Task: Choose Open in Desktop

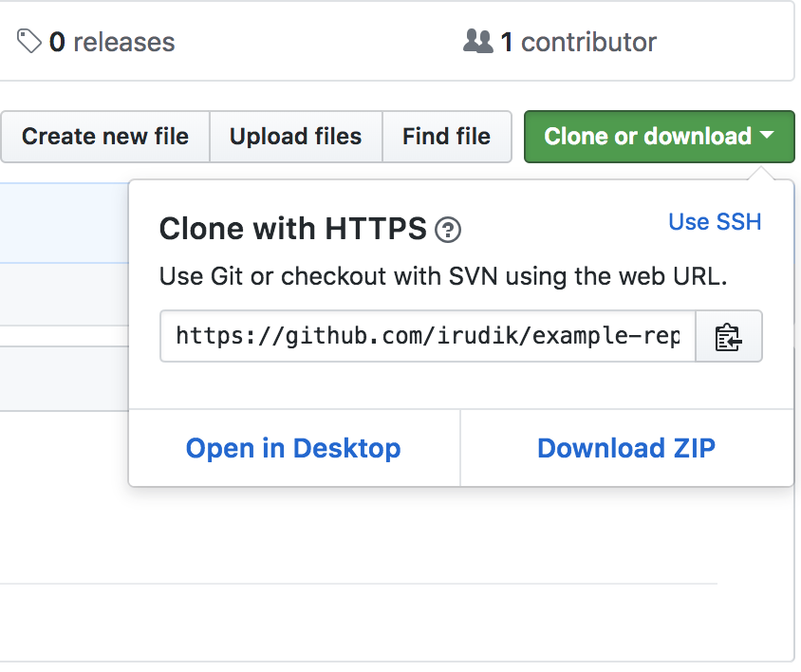Action: point(293,448)
